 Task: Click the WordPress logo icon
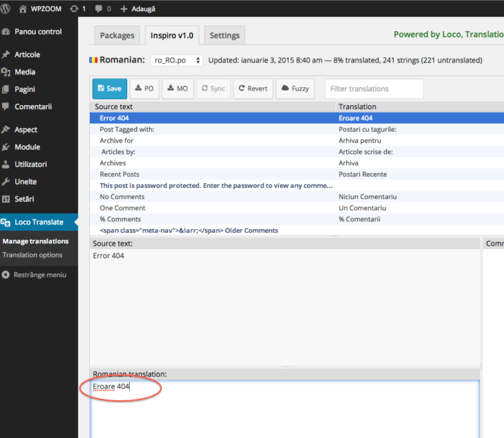pyautogui.click(x=5, y=8)
